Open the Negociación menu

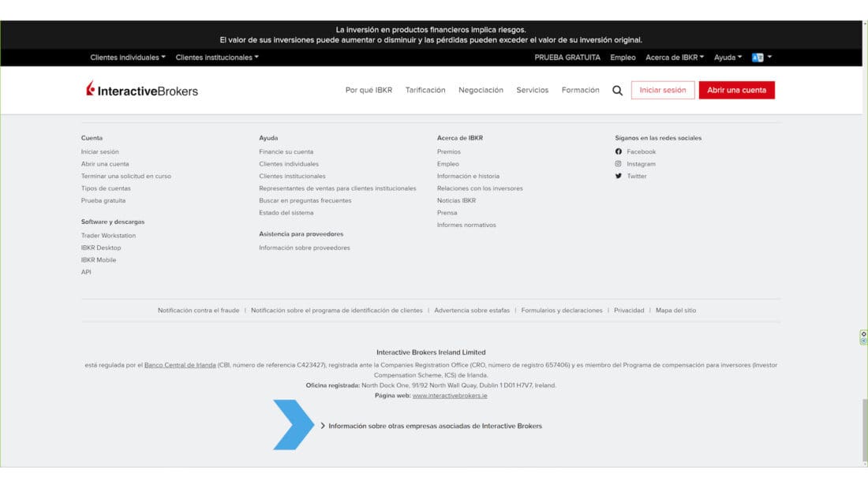[x=481, y=90]
